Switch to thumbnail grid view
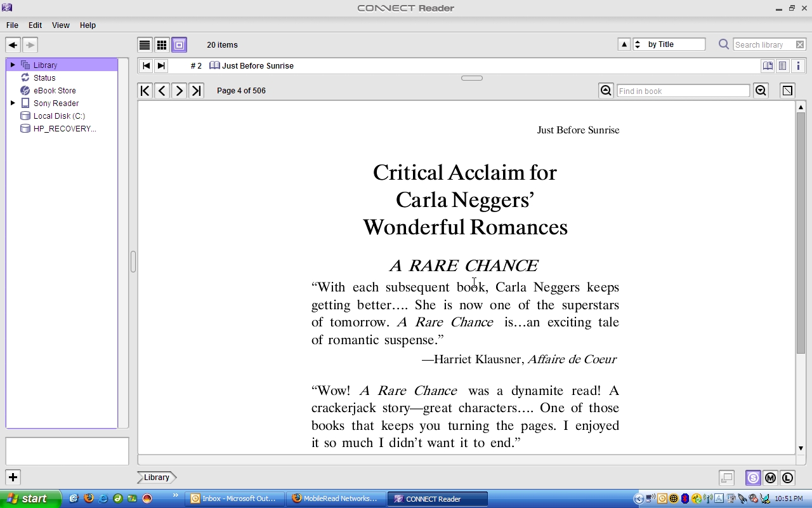812x508 pixels. coord(162,45)
